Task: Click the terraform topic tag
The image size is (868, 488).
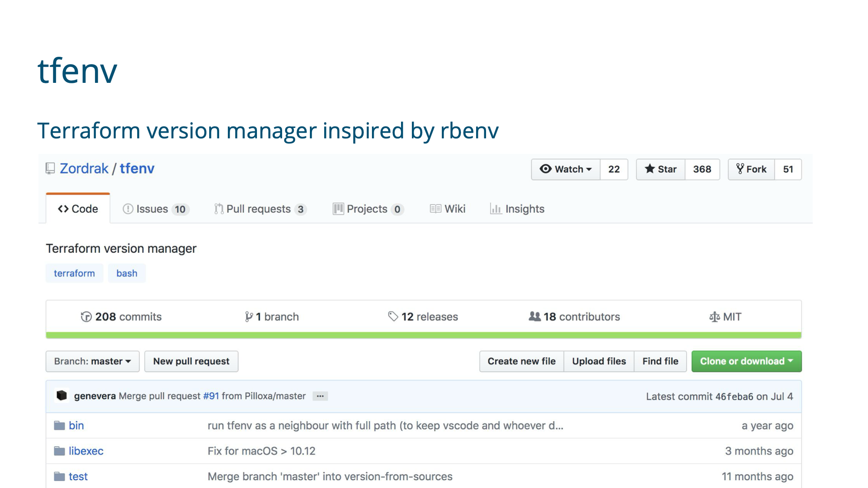Action: click(74, 273)
